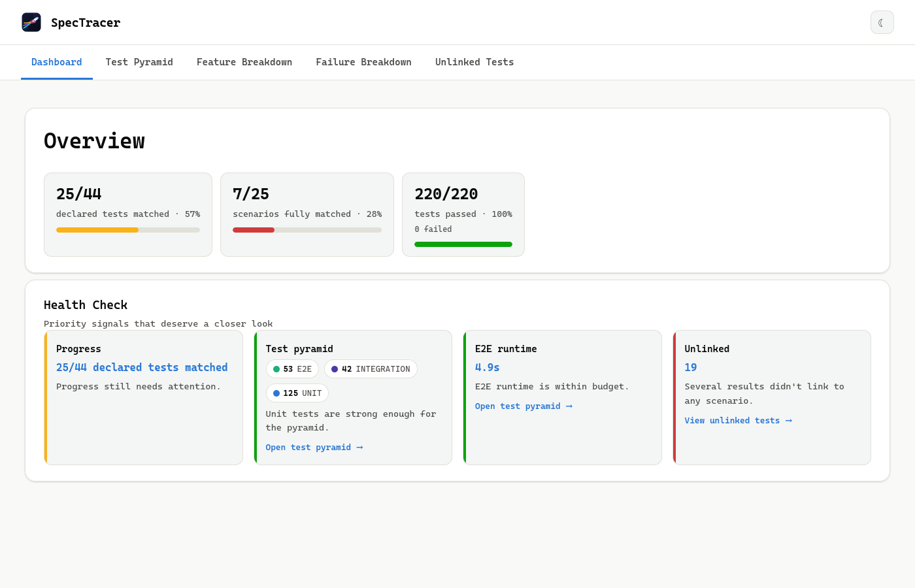This screenshot has width=915, height=588.
Task: Switch to the Test Pyramid tab
Action: (139, 62)
